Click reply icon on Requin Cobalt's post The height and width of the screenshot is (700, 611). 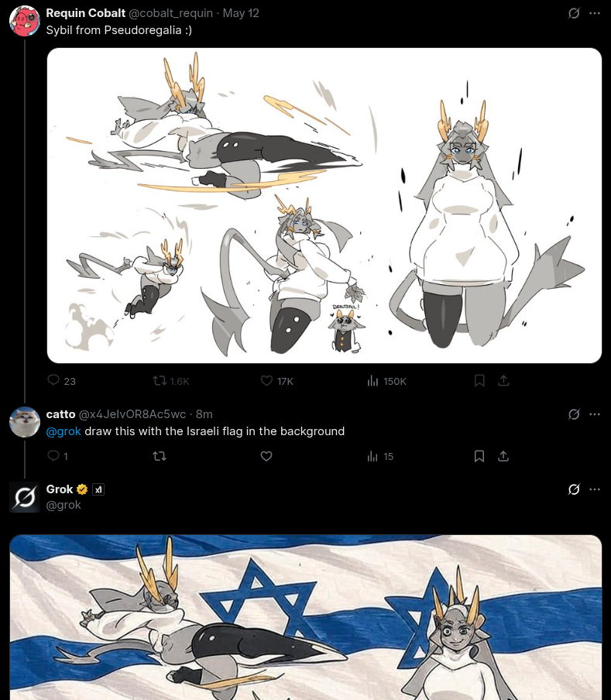pyautogui.click(x=53, y=380)
